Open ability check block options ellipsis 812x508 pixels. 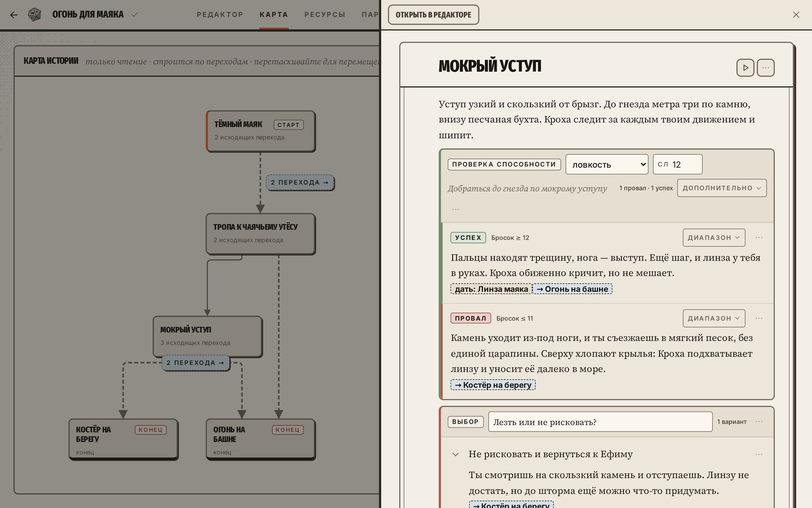[x=455, y=209]
